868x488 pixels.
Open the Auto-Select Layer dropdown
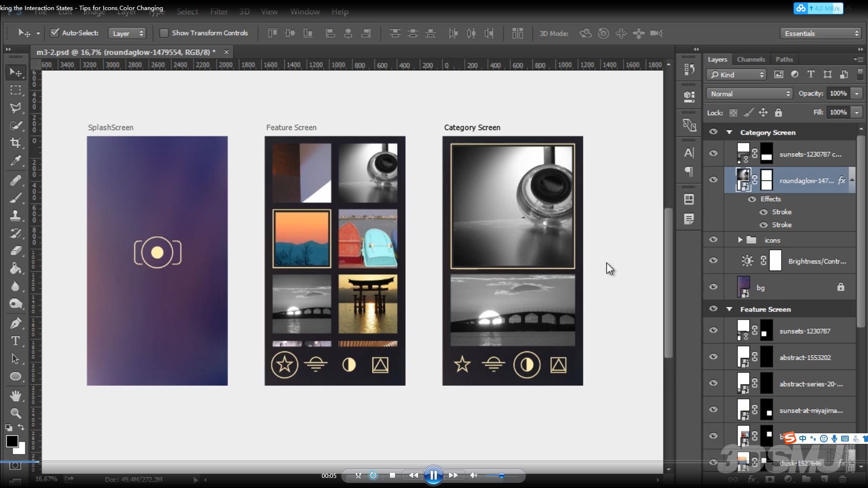pos(127,33)
